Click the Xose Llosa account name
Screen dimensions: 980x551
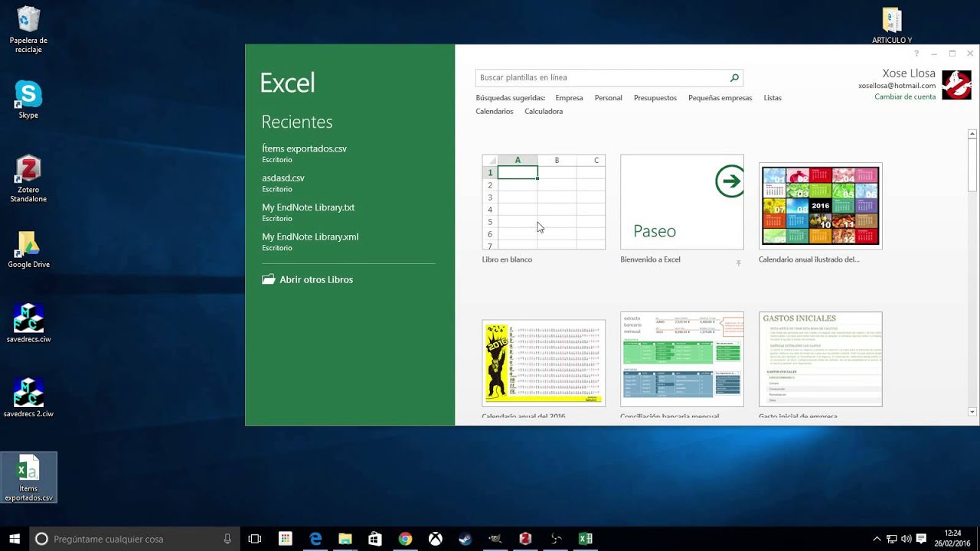tap(909, 73)
